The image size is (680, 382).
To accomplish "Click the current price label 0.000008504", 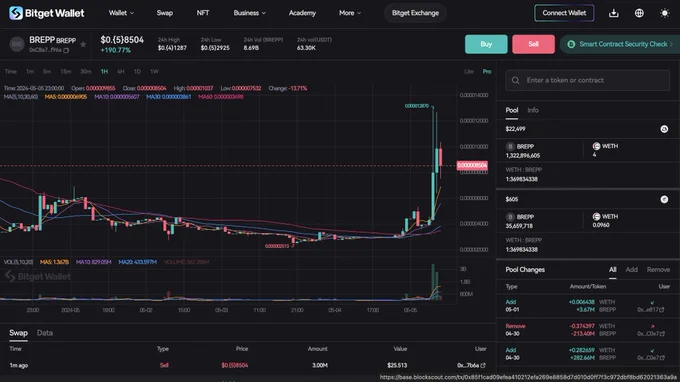I will pyautogui.click(x=472, y=165).
